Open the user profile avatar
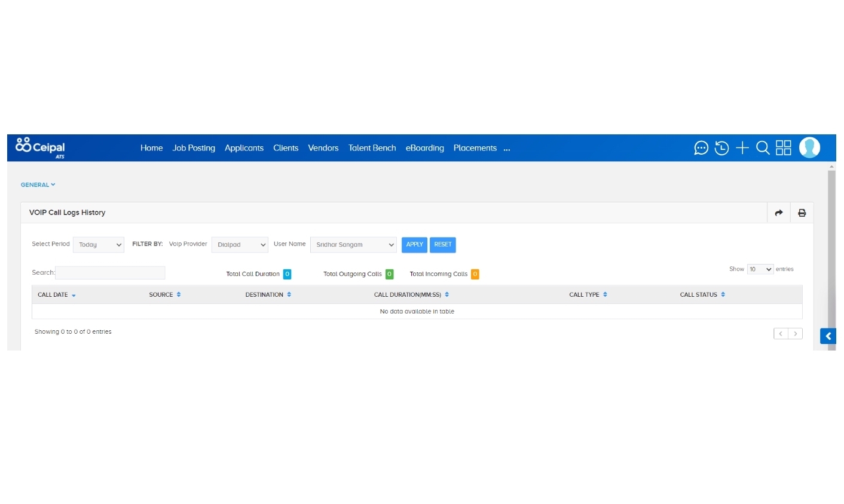The height and width of the screenshot is (504, 844). 810,147
